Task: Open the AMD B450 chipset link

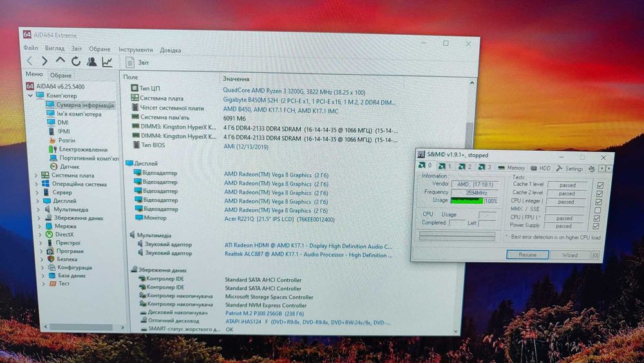Action: pyautogui.click(x=281, y=111)
